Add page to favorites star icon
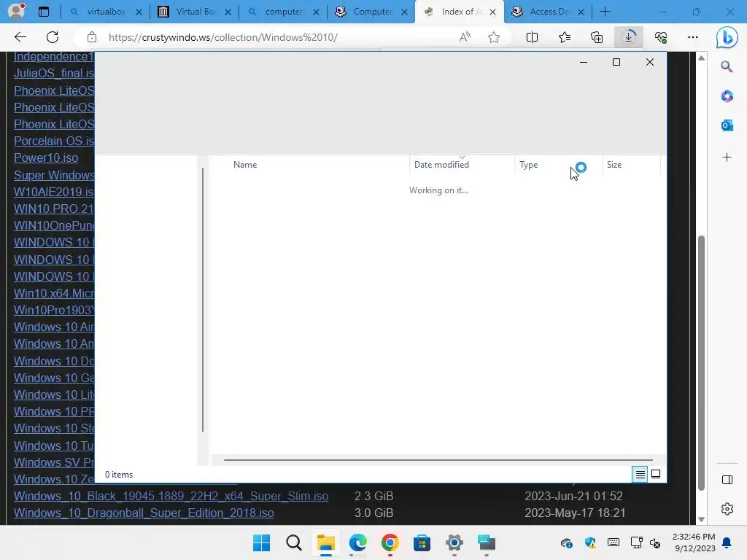This screenshot has width=747, height=560. (x=494, y=37)
